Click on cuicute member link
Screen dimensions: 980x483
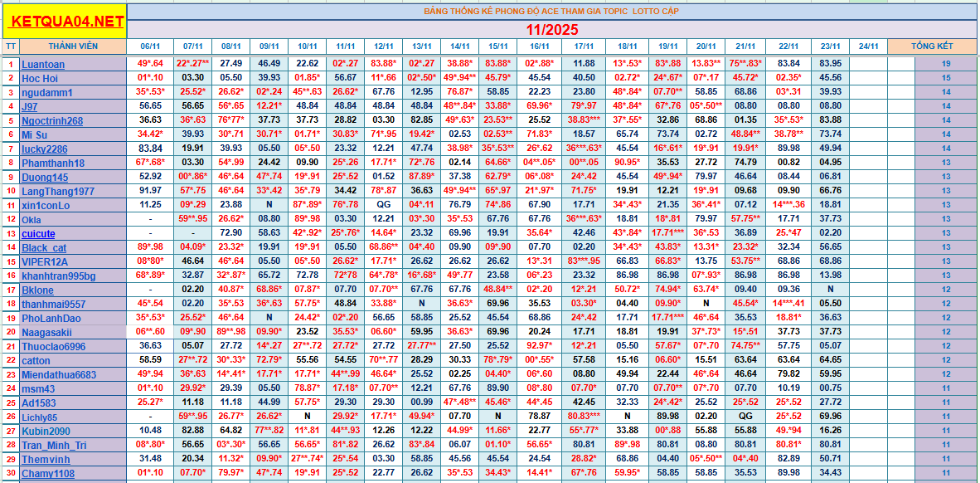point(38,233)
